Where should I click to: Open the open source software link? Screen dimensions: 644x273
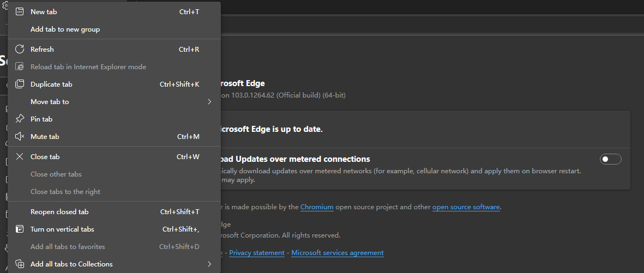coord(466,207)
